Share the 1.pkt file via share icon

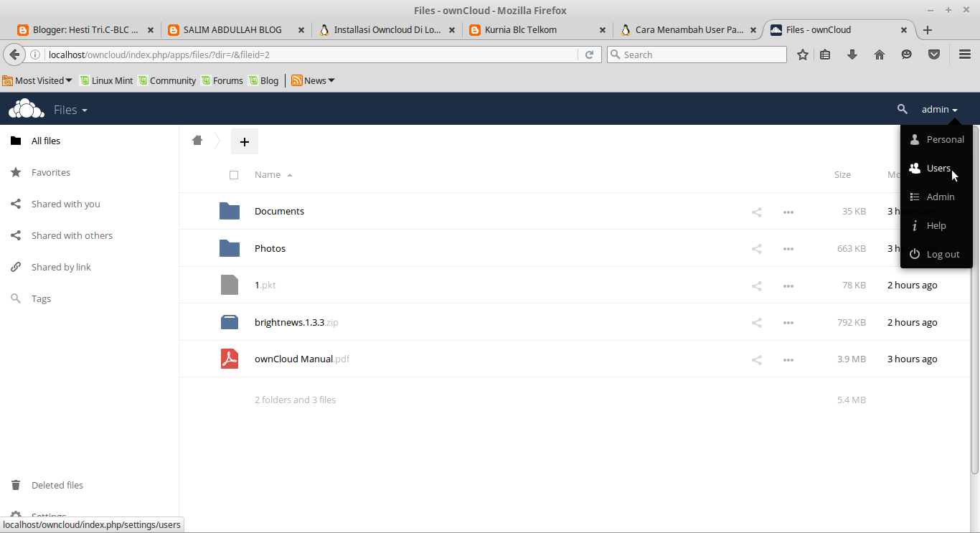[756, 286]
